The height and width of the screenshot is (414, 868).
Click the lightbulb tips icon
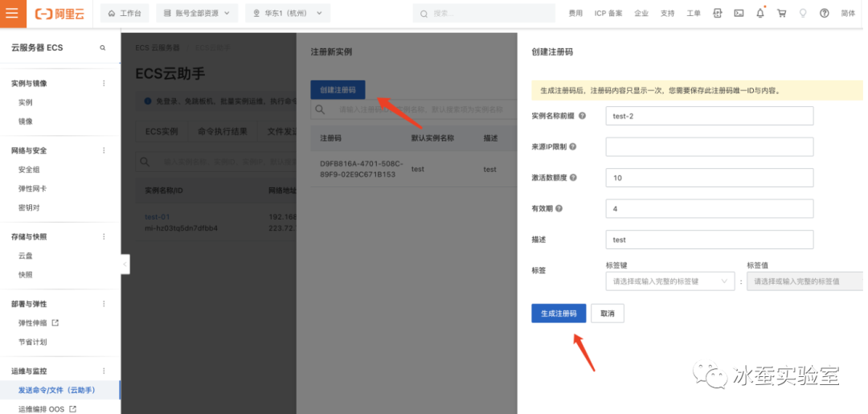(803, 14)
